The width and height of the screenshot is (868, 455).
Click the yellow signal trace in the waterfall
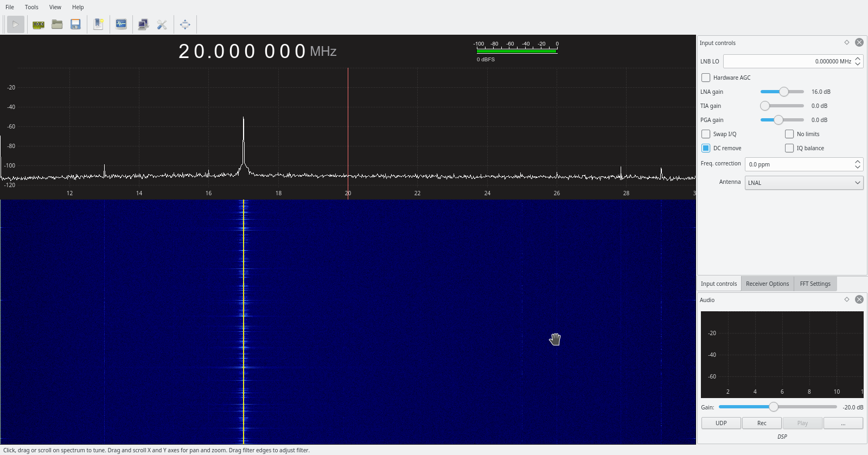tap(244, 322)
